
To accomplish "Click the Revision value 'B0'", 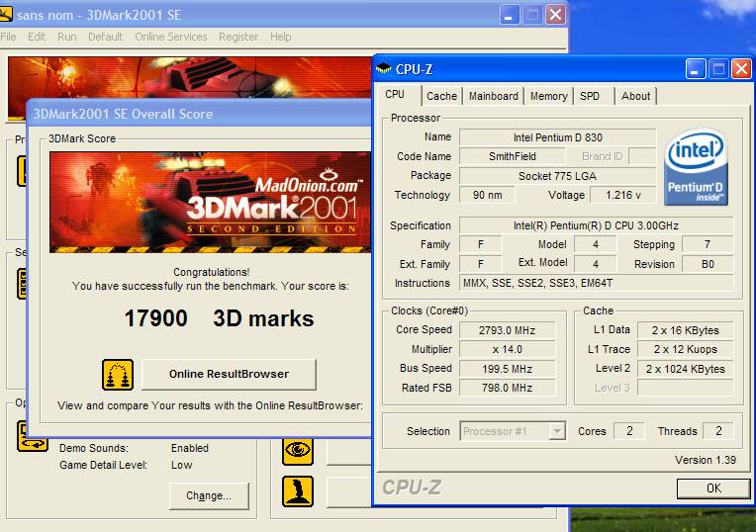I will point(708,264).
